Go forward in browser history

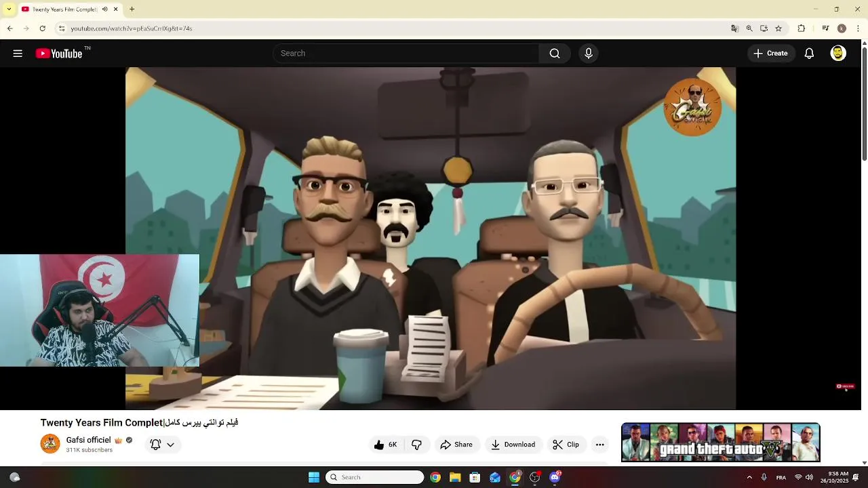coord(26,28)
